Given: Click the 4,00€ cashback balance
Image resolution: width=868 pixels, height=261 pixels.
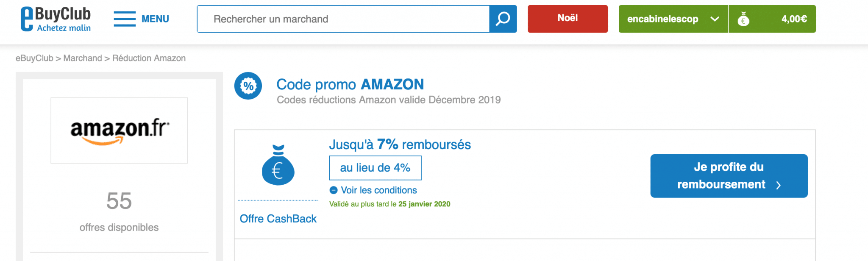Looking at the screenshot, I should pos(794,19).
